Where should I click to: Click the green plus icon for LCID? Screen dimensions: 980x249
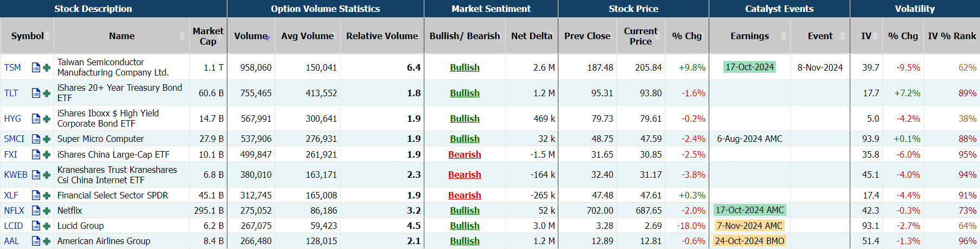pyautogui.click(x=47, y=226)
